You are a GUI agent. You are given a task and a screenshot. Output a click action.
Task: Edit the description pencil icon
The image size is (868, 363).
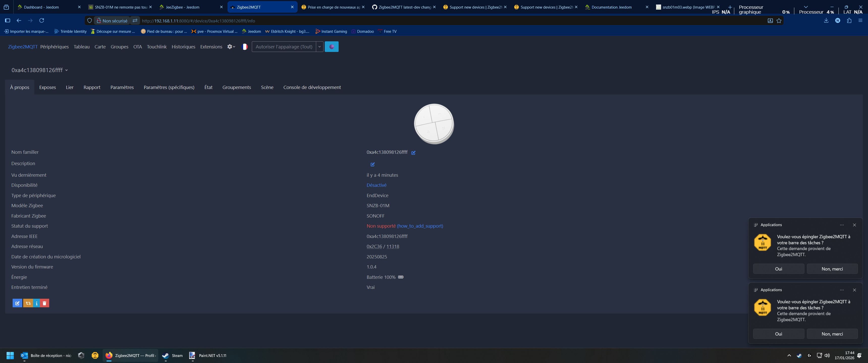pyautogui.click(x=373, y=164)
